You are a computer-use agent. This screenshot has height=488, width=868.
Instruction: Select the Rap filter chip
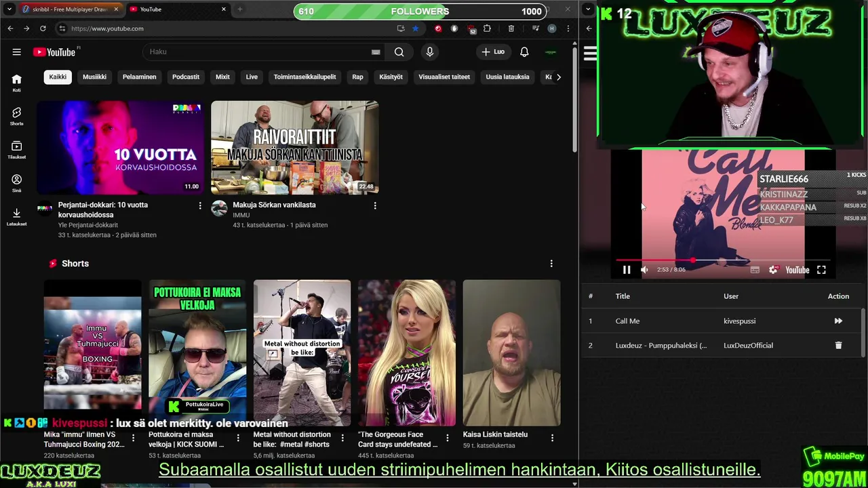pos(357,77)
